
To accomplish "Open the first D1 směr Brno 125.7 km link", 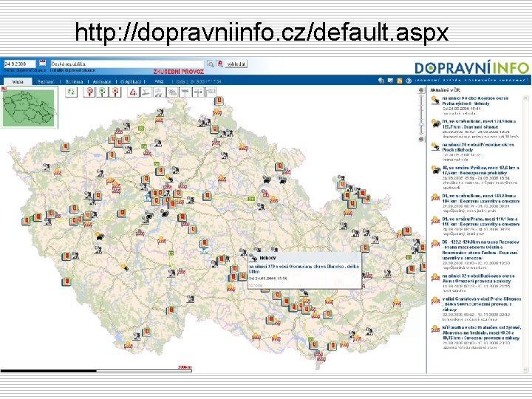I will point(479,124).
